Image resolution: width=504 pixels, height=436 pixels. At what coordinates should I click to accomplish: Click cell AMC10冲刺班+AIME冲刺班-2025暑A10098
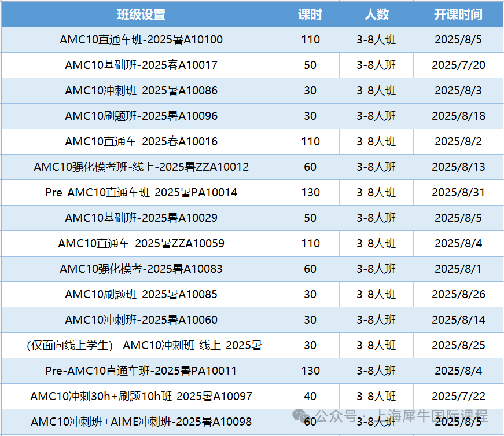click(x=141, y=422)
